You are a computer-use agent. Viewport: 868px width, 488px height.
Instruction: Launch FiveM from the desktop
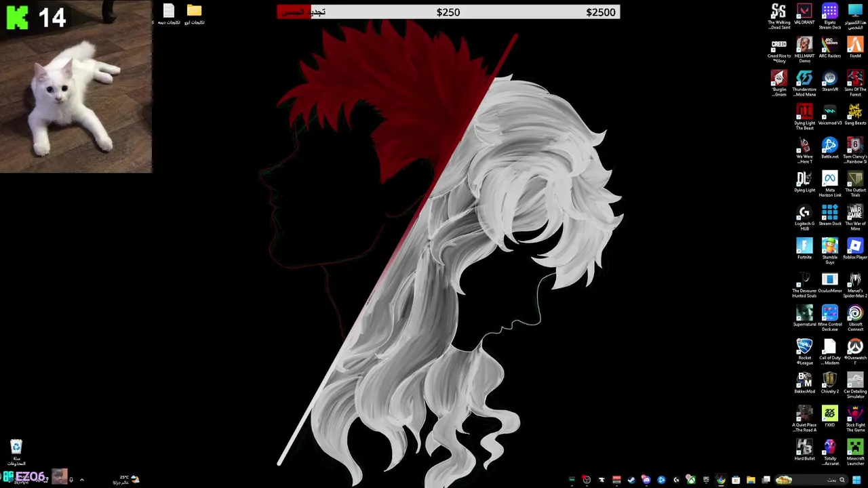pos(855,48)
